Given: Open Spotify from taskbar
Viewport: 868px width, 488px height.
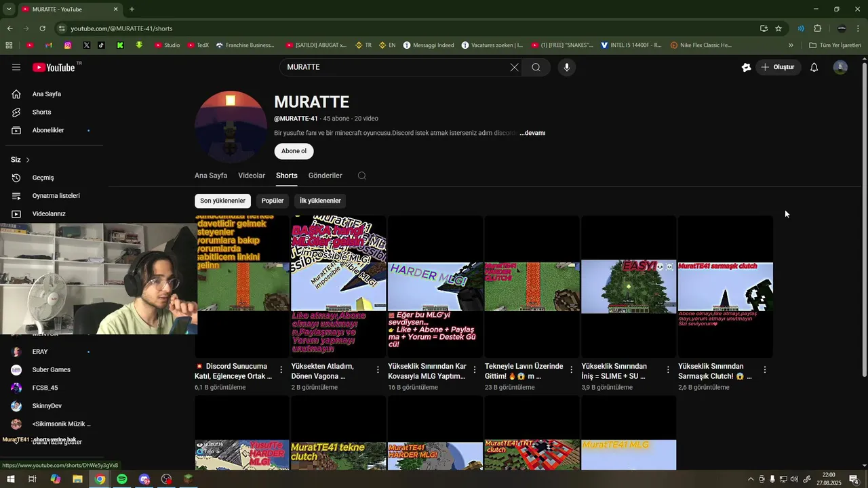Looking at the screenshot, I should point(122,479).
